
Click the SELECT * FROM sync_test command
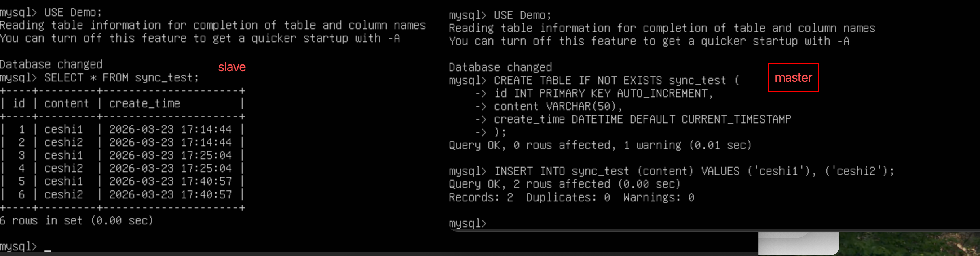point(121,78)
